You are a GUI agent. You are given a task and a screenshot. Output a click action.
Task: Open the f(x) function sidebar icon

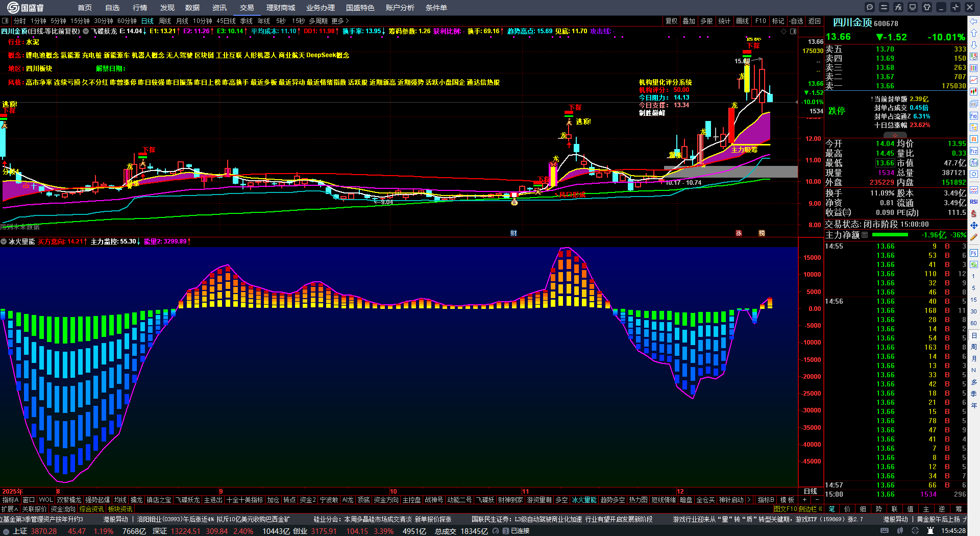point(974,163)
